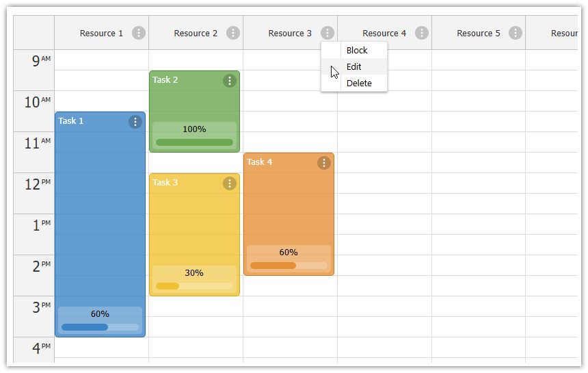Click the Resource 5 column header label

tap(478, 34)
